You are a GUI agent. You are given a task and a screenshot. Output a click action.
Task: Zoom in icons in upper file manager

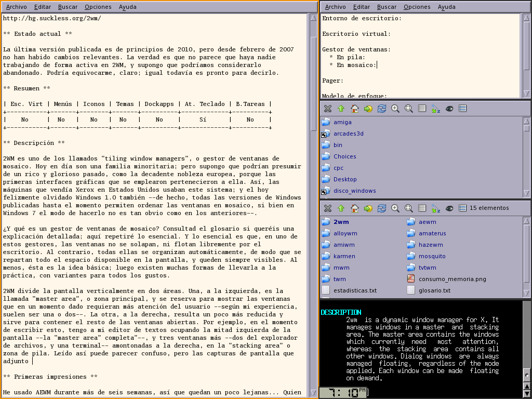point(395,109)
